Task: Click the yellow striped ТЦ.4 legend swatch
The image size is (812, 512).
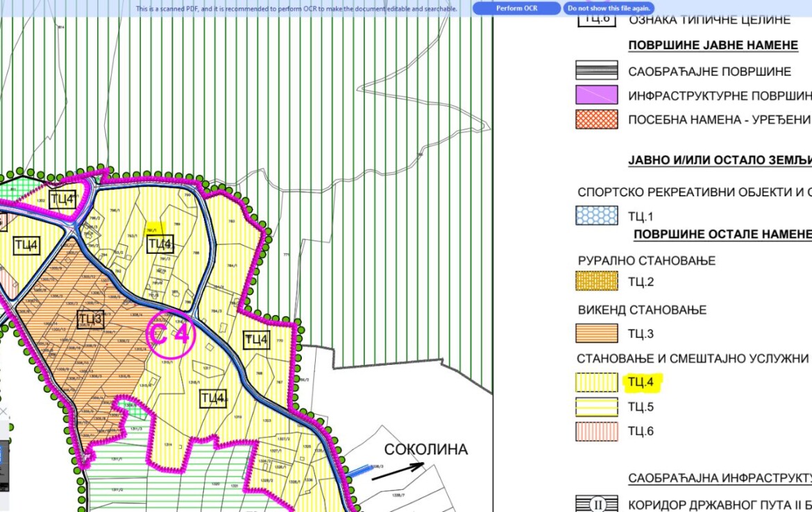Action: coord(596,382)
